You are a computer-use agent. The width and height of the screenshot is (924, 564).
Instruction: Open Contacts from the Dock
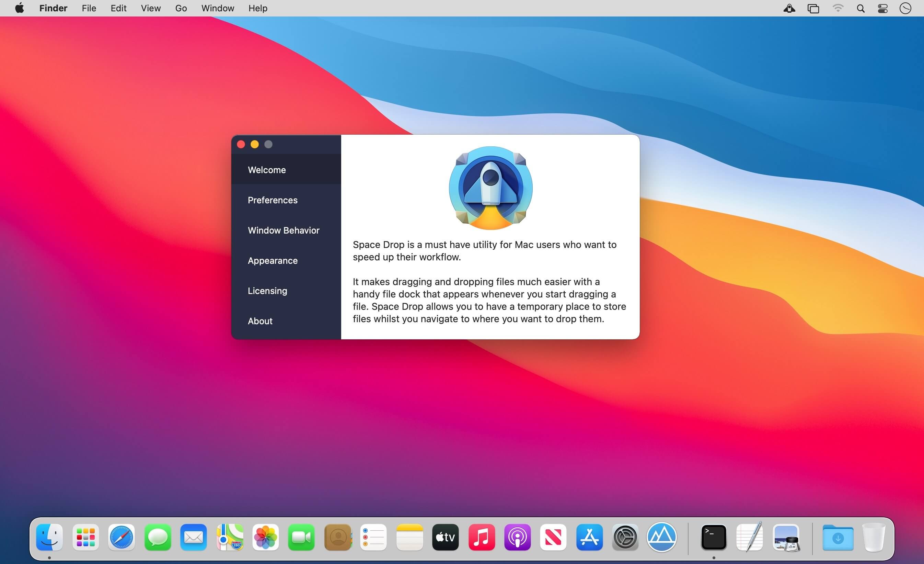pos(337,537)
